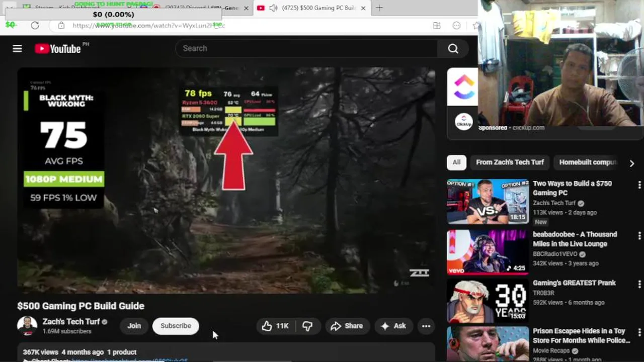This screenshot has height=362, width=644.
Task: Open a new browser tab with plus
Action: pos(379,8)
